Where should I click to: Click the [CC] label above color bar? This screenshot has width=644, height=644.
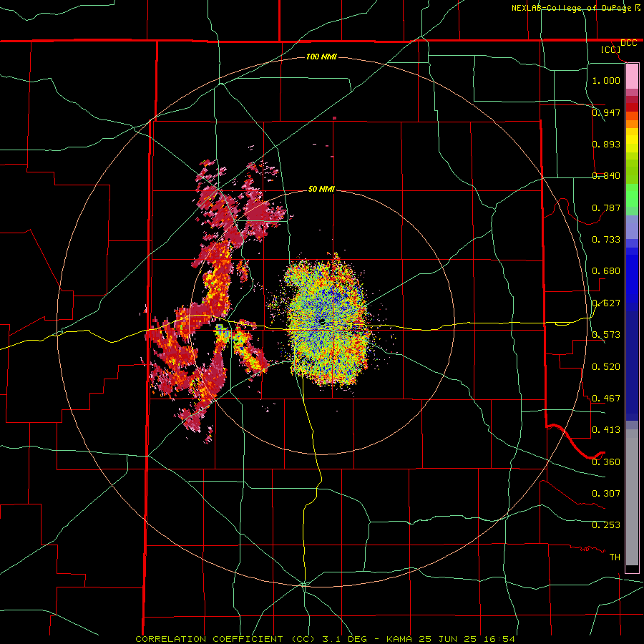[611, 49]
